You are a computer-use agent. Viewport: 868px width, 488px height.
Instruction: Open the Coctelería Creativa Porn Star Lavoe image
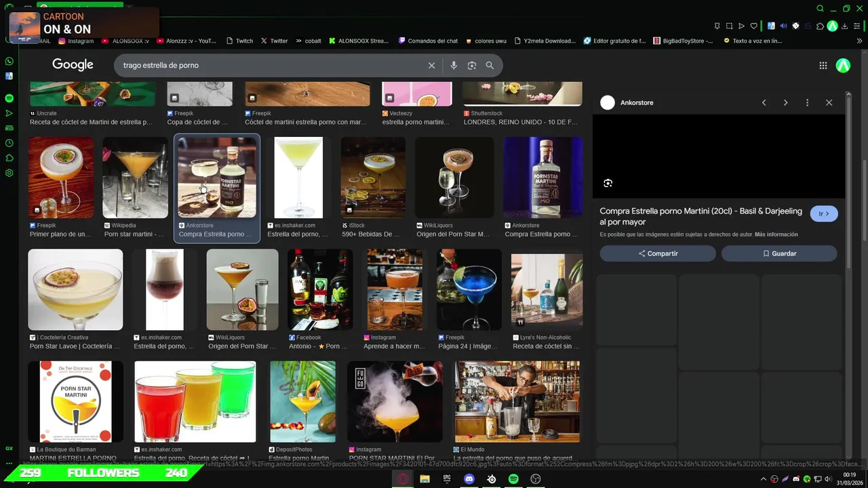(75, 289)
